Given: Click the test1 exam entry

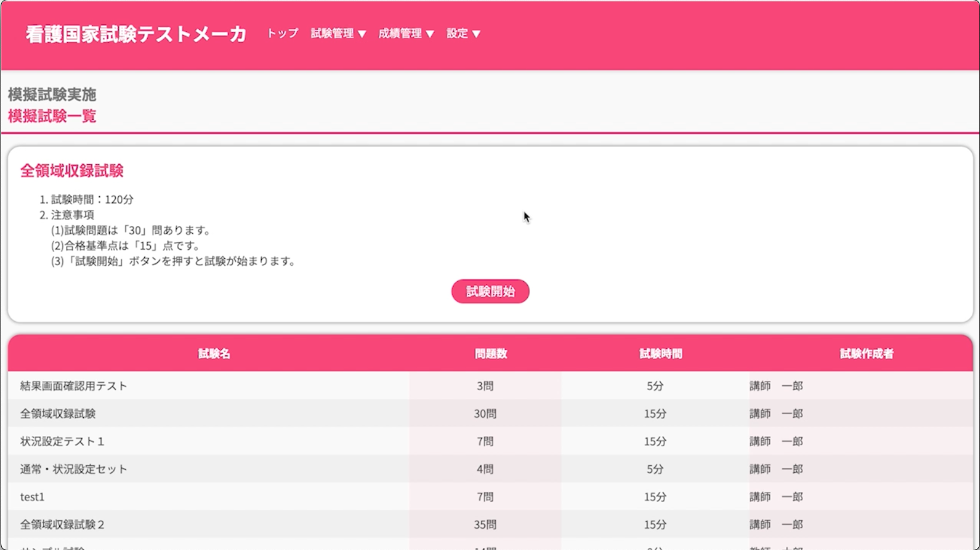Looking at the screenshot, I should coord(31,497).
